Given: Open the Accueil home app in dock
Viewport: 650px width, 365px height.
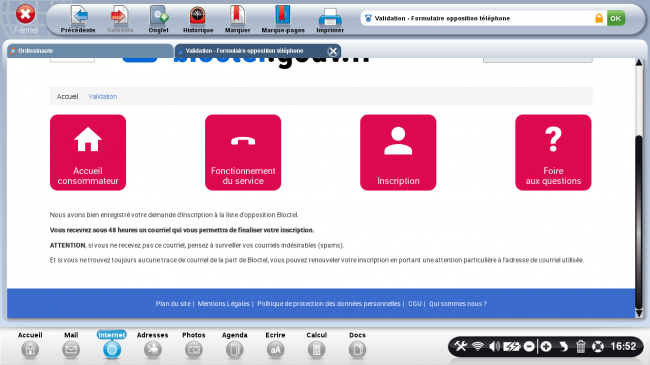Looking at the screenshot, I should (x=30, y=345).
